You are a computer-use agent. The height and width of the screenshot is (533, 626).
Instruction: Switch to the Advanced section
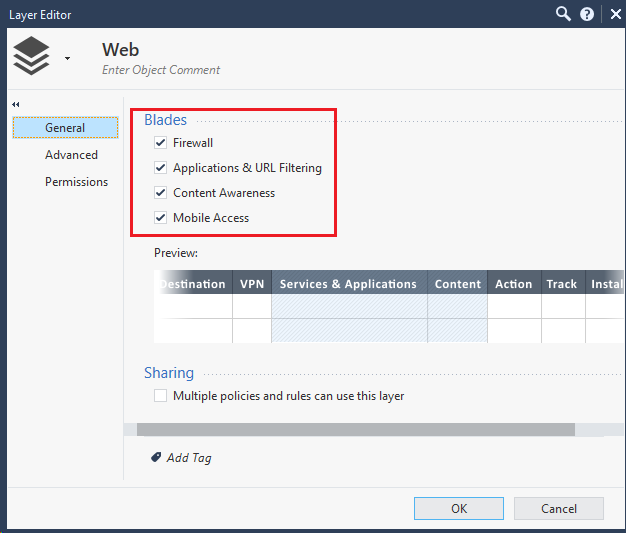[x=71, y=155]
